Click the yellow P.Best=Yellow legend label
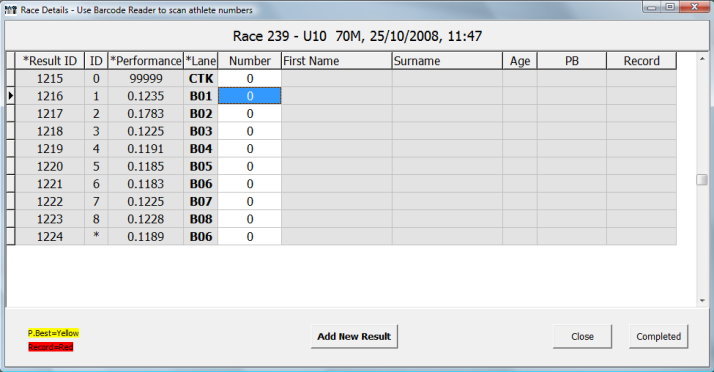 tap(53, 333)
